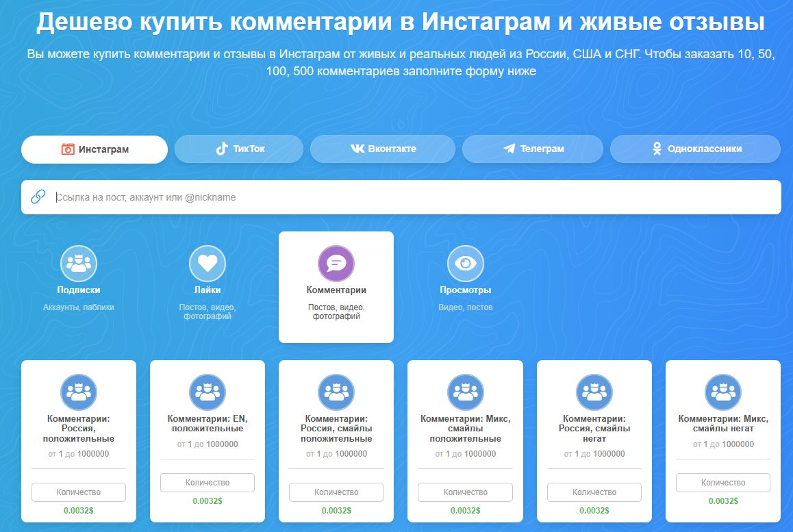The height and width of the screenshot is (532, 793).
Task: Click the purple Комментарии speech bubble icon
Action: tap(336, 264)
